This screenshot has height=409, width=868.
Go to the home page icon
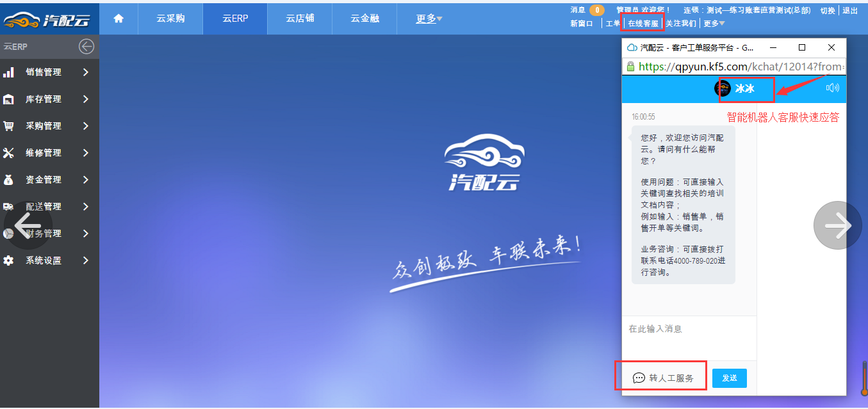pyautogui.click(x=119, y=19)
